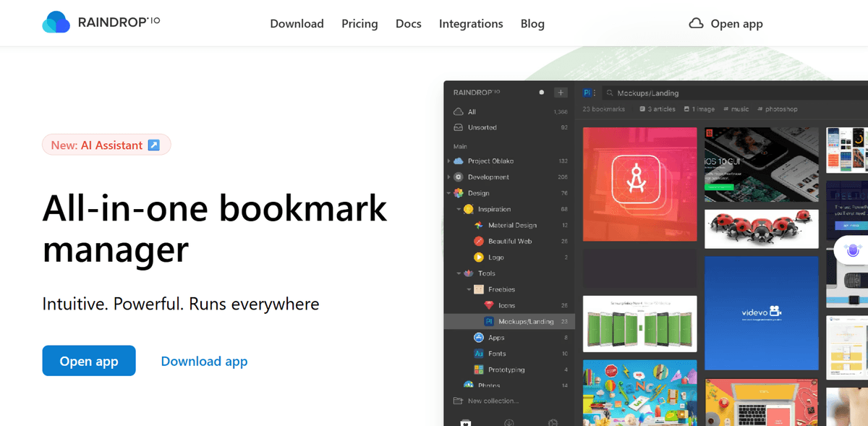The height and width of the screenshot is (426, 868).
Task: Click the white dot beside the plus button
Action: pos(541,93)
